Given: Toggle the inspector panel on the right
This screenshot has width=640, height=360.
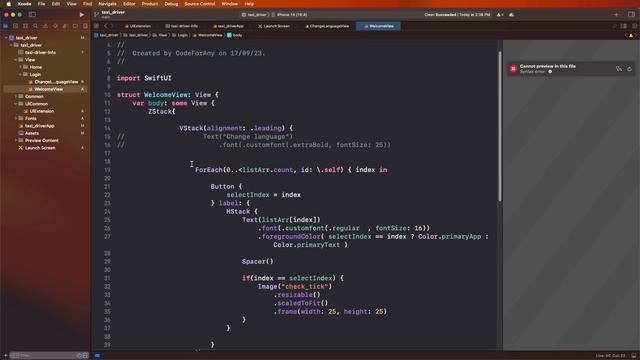Looking at the screenshot, I should (x=631, y=15).
